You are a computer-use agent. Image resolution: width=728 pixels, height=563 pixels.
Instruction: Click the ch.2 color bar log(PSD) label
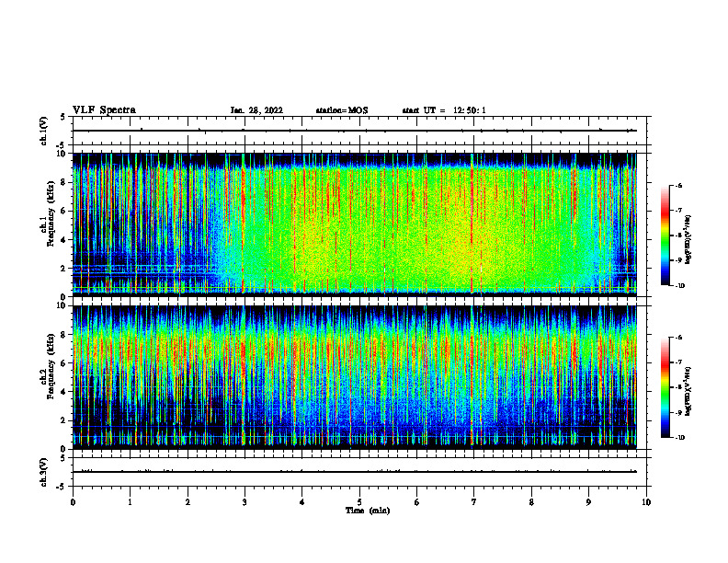coord(688,391)
